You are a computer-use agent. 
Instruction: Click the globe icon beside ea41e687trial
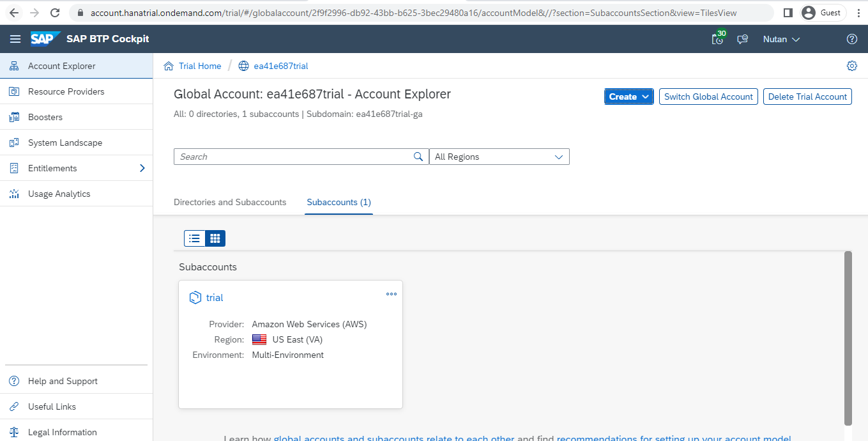click(243, 66)
